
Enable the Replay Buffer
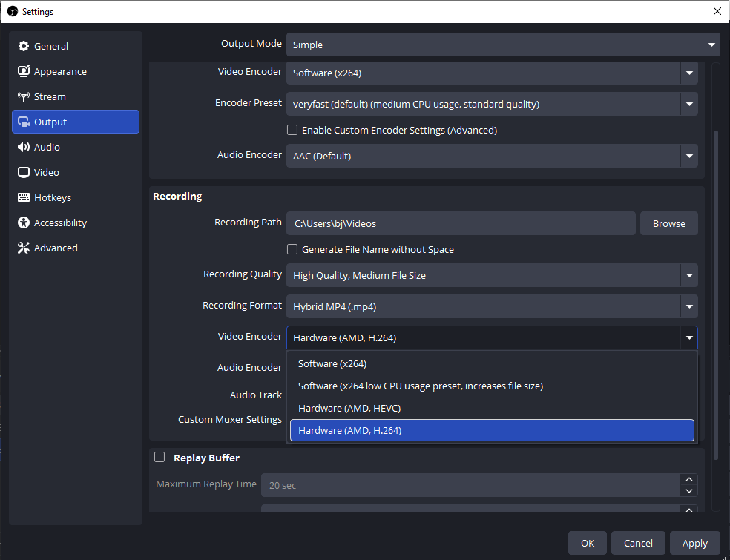[160, 457]
